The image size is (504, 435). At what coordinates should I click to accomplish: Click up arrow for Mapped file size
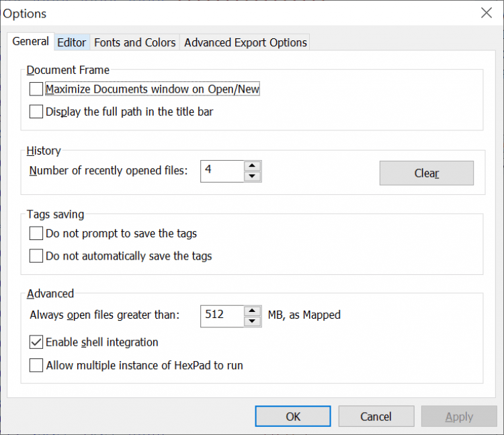[x=252, y=311]
